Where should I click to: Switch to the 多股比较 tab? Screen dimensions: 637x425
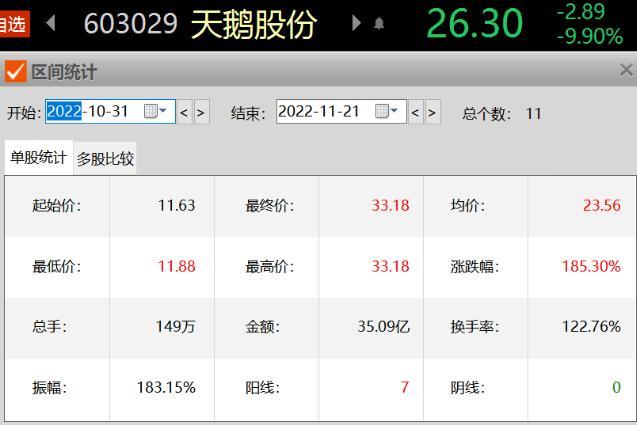point(105,159)
